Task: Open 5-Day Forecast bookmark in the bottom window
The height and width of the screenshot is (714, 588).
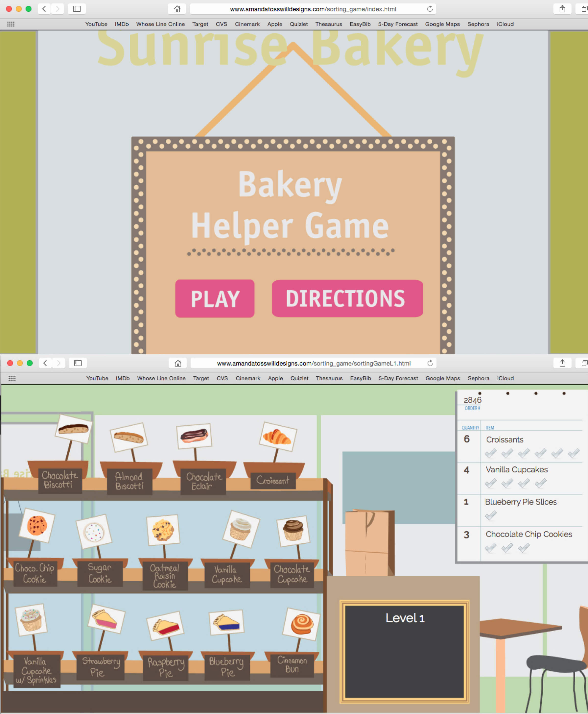Action: (x=398, y=378)
